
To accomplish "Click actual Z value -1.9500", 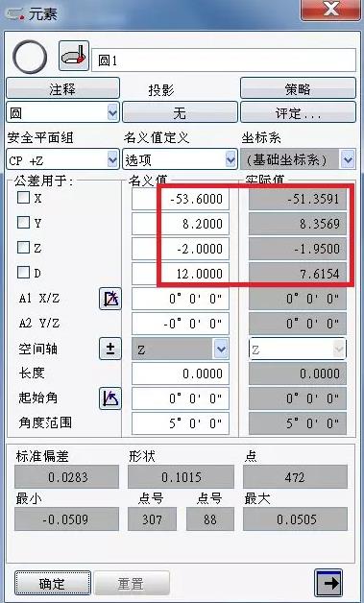I will [x=298, y=249].
